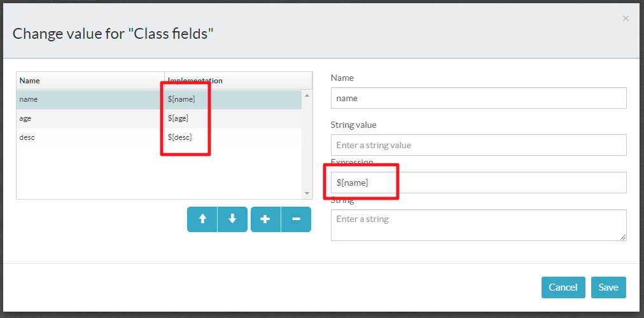Screen dimensions: 644x318
Task: Click the String value input box
Action: [x=479, y=145]
